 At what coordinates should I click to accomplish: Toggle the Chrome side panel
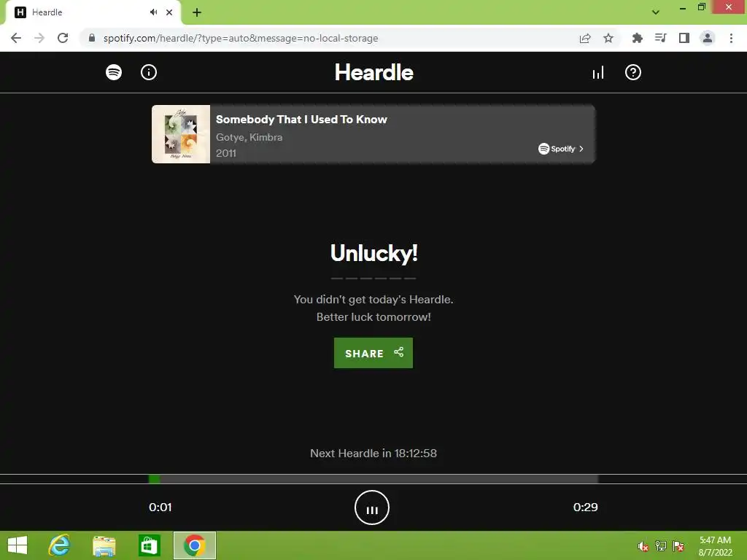click(684, 38)
